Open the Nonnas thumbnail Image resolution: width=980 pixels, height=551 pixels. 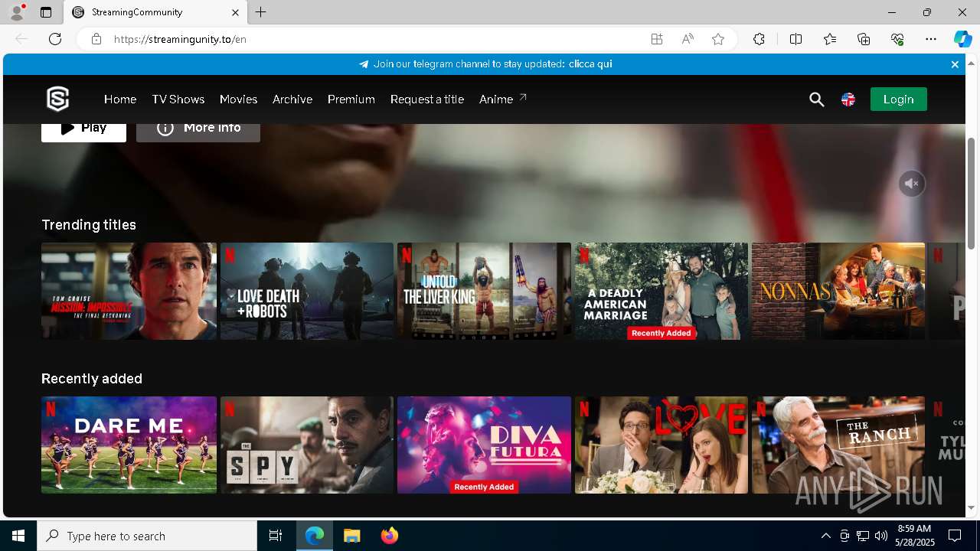tap(838, 291)
